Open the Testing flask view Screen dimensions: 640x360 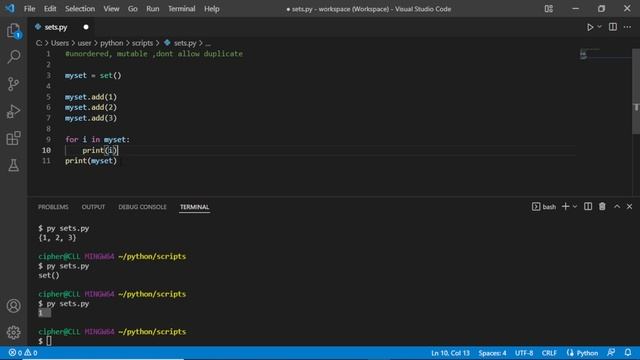[x=13, y=165]
